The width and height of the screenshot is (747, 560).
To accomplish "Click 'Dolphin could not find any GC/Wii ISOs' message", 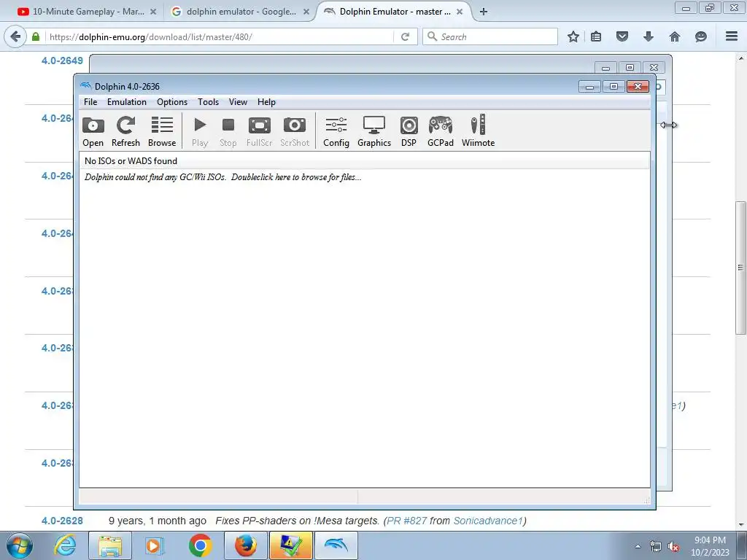I will (x=222, y=177).
